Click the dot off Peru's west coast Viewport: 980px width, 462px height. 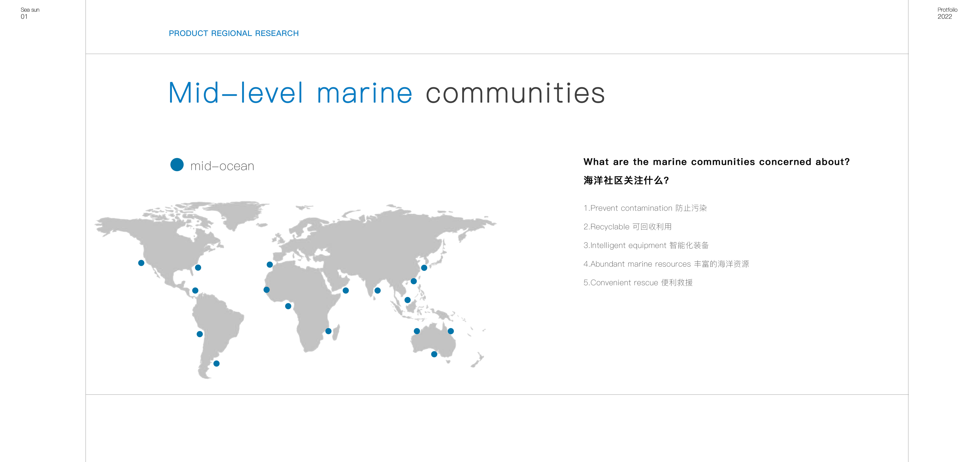pos(200,334)
